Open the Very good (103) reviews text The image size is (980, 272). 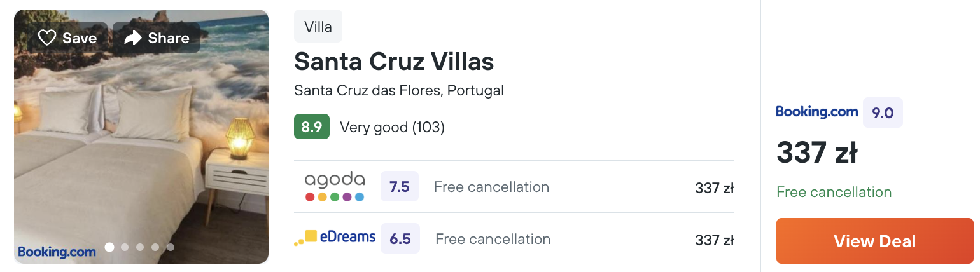[x=392, y=127]
